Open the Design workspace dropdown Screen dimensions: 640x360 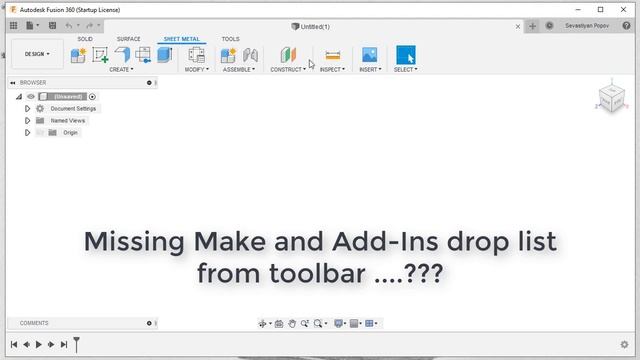37,54
